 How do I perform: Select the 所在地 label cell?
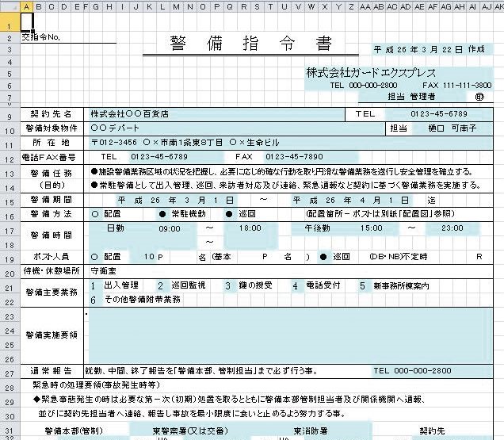pyautogui.click(x=52, y=143)
